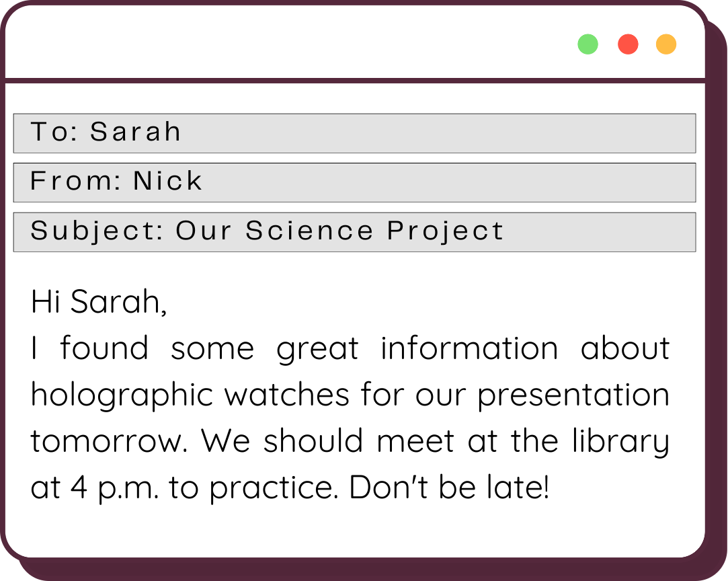Click the To: Sarah recipient field
This screenshot has height=581, width=728.
click(354, 133)
